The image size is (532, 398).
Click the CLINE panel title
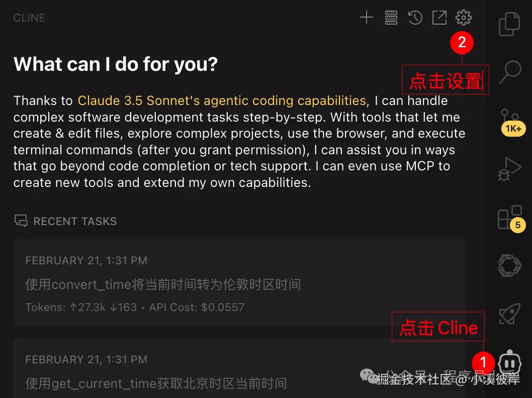click(29, 18)
